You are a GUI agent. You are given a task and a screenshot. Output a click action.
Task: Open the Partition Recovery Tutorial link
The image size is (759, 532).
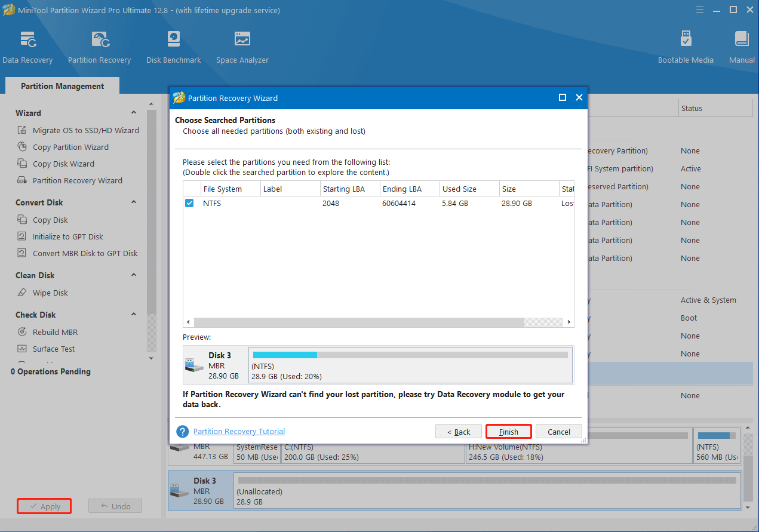239,431
